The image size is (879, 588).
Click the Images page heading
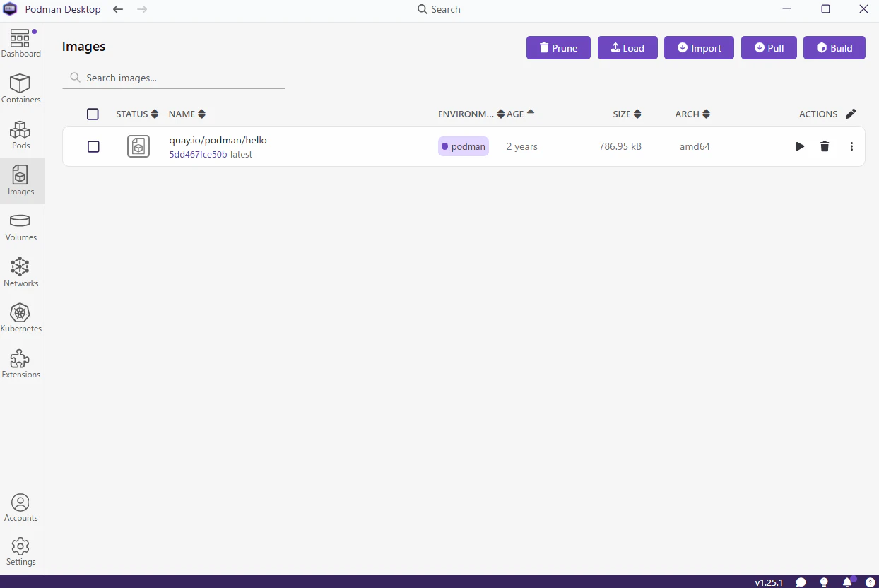click(83, 47)
